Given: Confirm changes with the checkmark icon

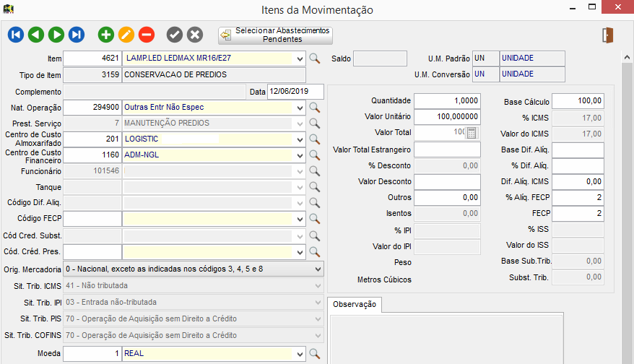Looking at the screenshot, I should (x=174, y=35).
